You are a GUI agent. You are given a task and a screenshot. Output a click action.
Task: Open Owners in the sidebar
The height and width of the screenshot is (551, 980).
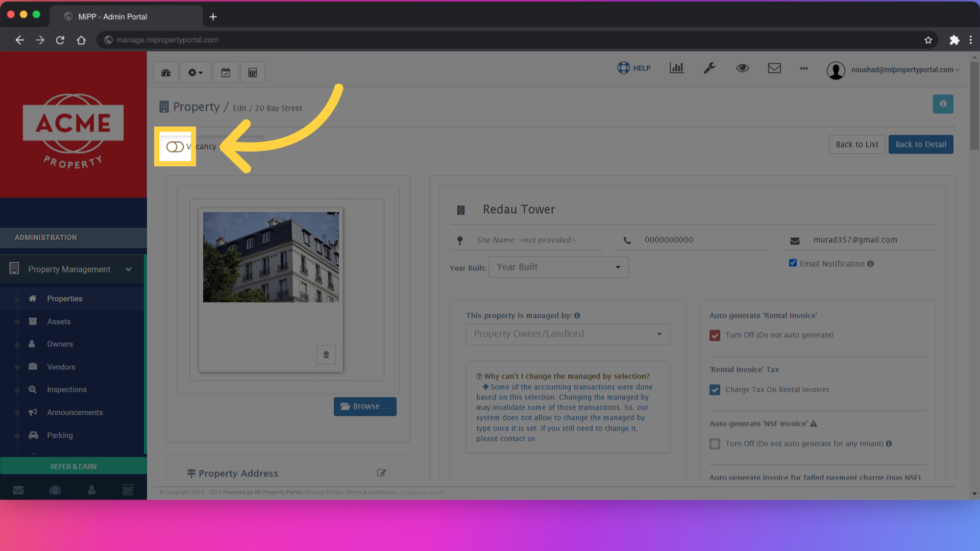click(60, 344)
